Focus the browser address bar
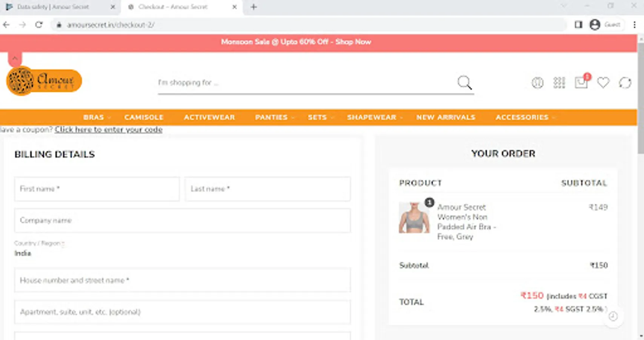 (309, 25)
